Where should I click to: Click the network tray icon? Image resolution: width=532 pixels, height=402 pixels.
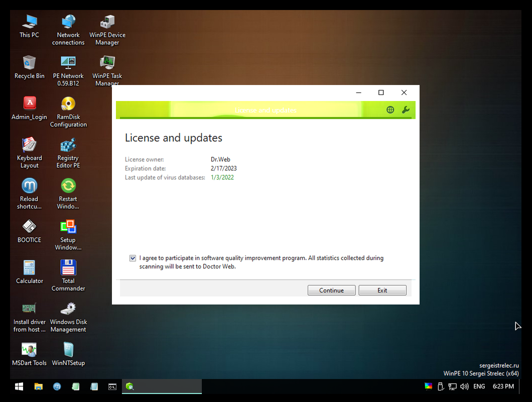click(x=452, y=386)
